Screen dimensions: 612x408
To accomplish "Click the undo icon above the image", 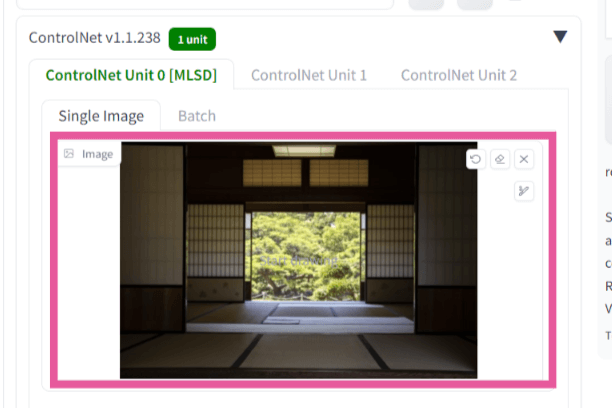I will tap(475, 159).
